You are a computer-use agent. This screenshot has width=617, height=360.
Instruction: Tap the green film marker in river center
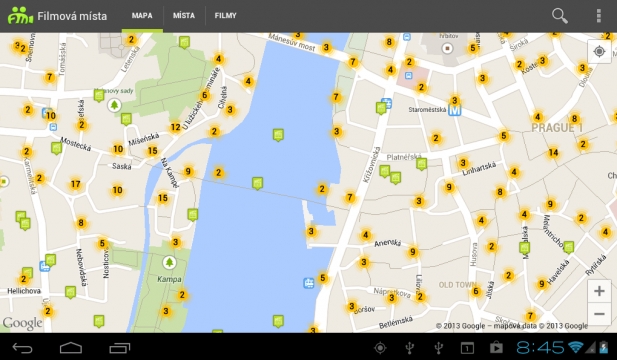click(278, 135)
